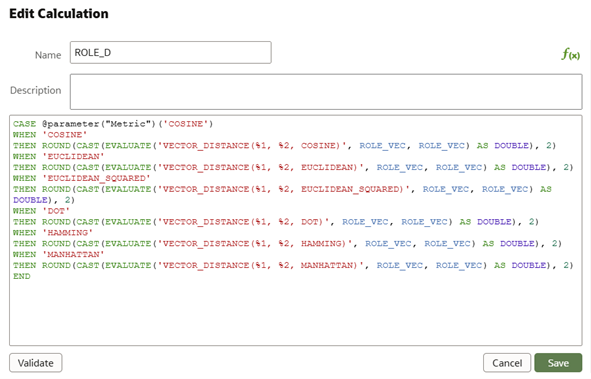
Task: Click the WHEN 'MANHATTAN' line
Action: pos(59,255)
